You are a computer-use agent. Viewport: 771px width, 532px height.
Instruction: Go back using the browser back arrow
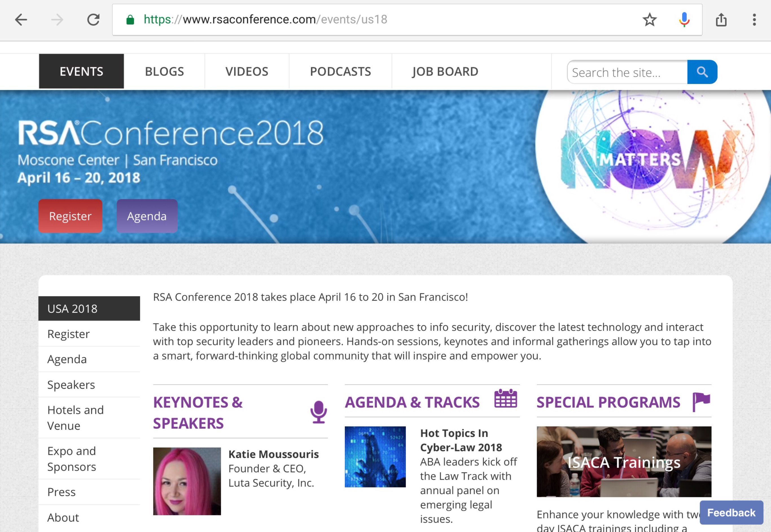pyautogui.click(x=21, y=20)
